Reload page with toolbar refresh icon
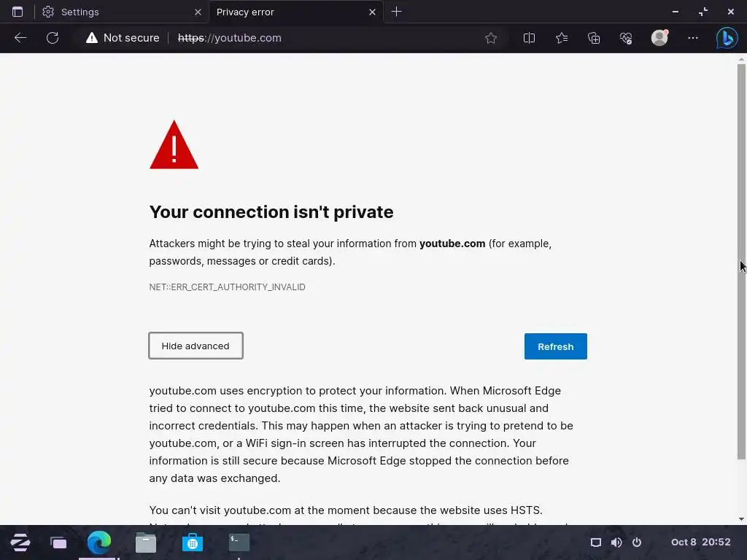The height and width of the screenshot is (560, 747). tap(53, 38)
